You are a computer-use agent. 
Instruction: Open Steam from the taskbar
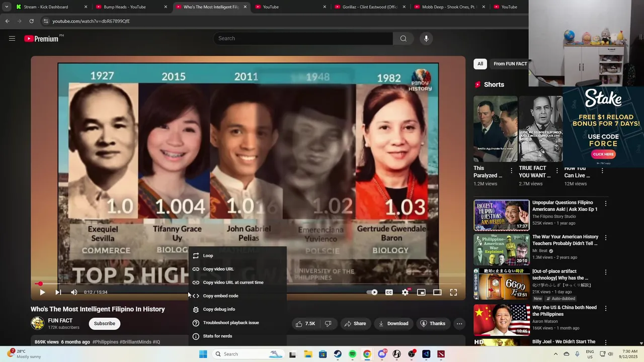click(x=338, y=354)
